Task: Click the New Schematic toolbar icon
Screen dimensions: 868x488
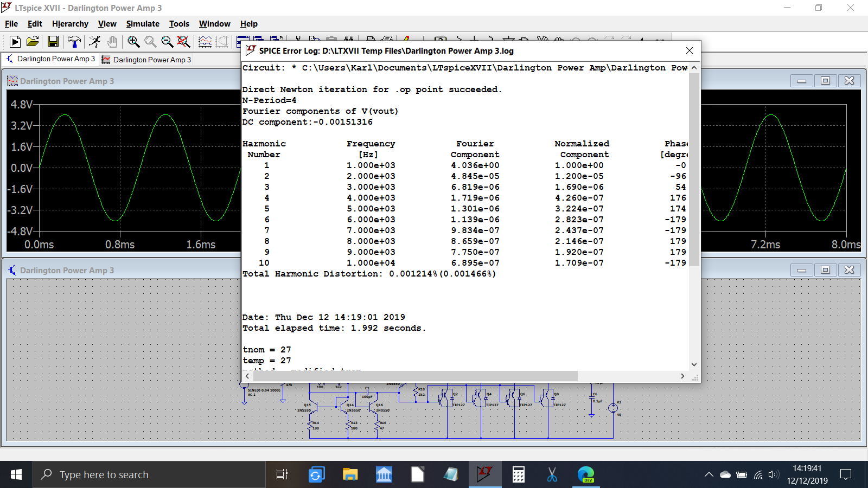Action: tap(15, 42)
